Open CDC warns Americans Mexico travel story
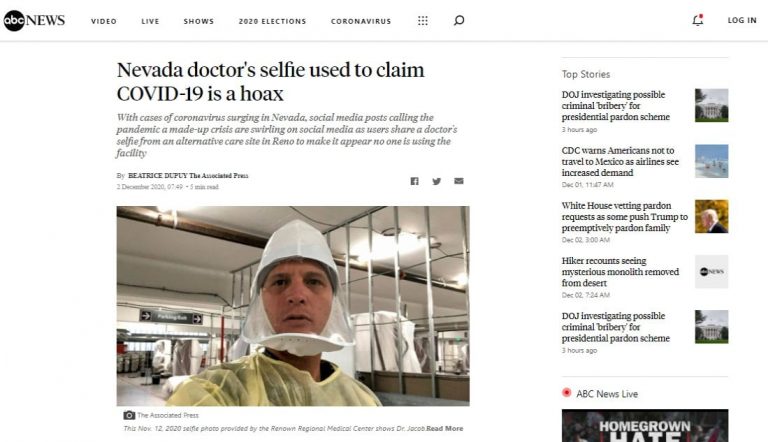 620,161
